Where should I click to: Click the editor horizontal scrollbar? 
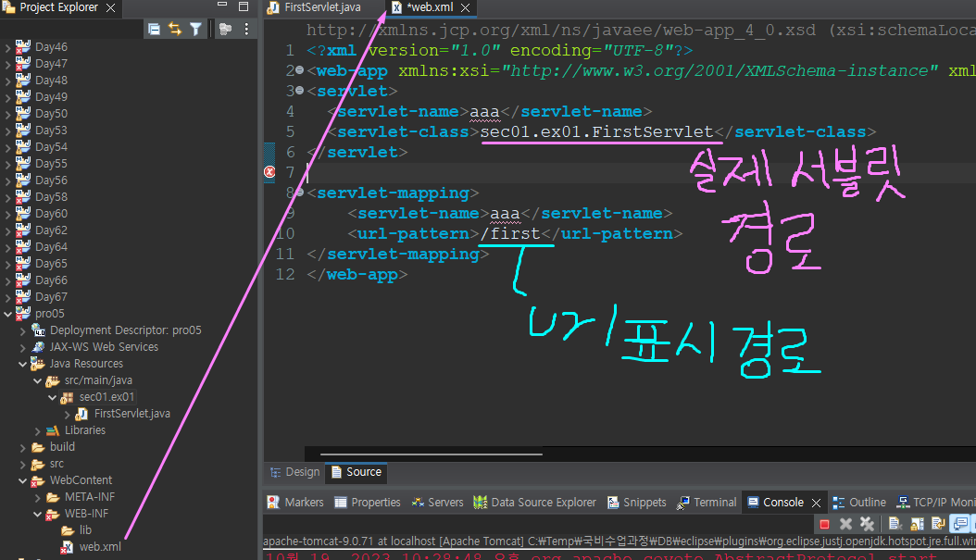pos(431,454)
